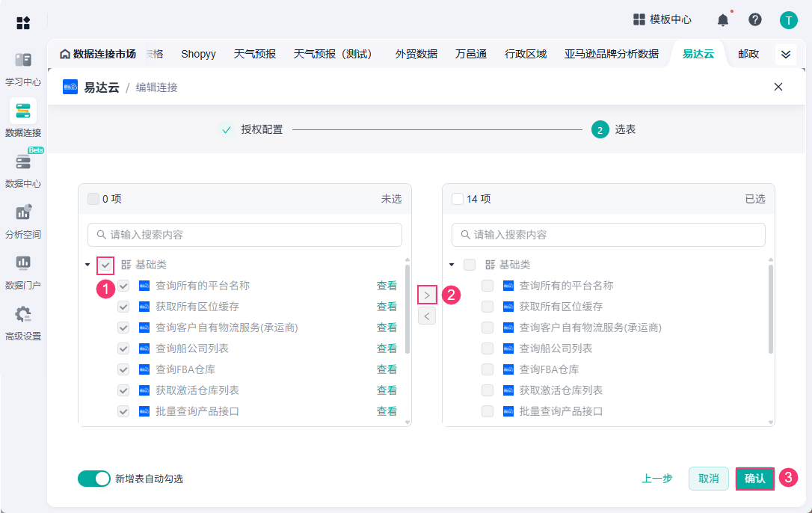Click 取消 to cancel
Viewport: 812px width, 513px height.
(x=708, y=479)
